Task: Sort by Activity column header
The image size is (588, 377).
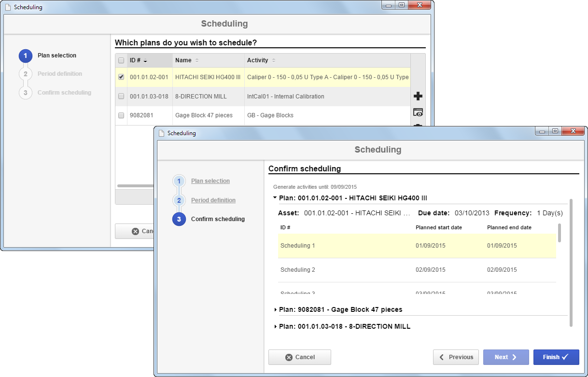Action: pyautogui.click(x=327, y=60)
